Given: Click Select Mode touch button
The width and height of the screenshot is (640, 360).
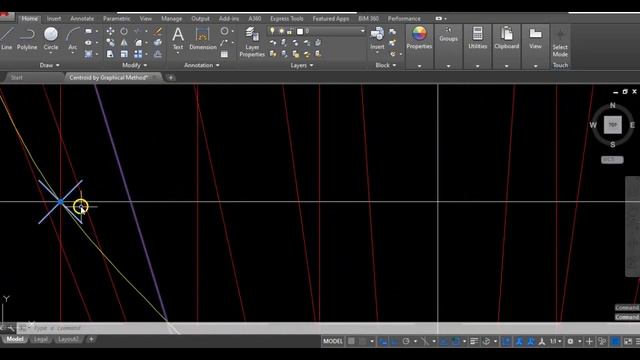Looking at the screenshot, I should click(x=560, y=42).
